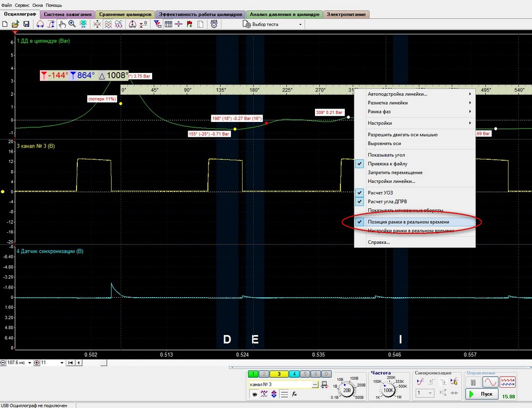Open the 'Файл' menu

pyautogui.click(x=6, y=5)
